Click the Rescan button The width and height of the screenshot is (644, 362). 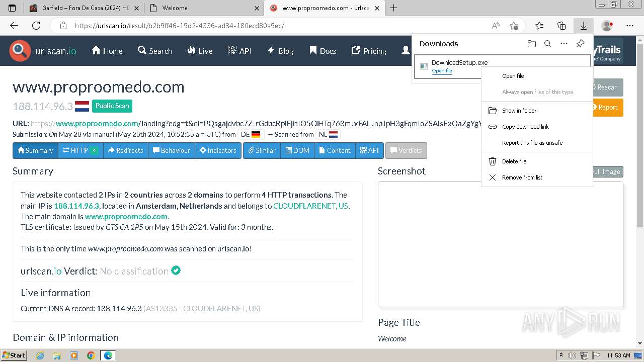607,87
